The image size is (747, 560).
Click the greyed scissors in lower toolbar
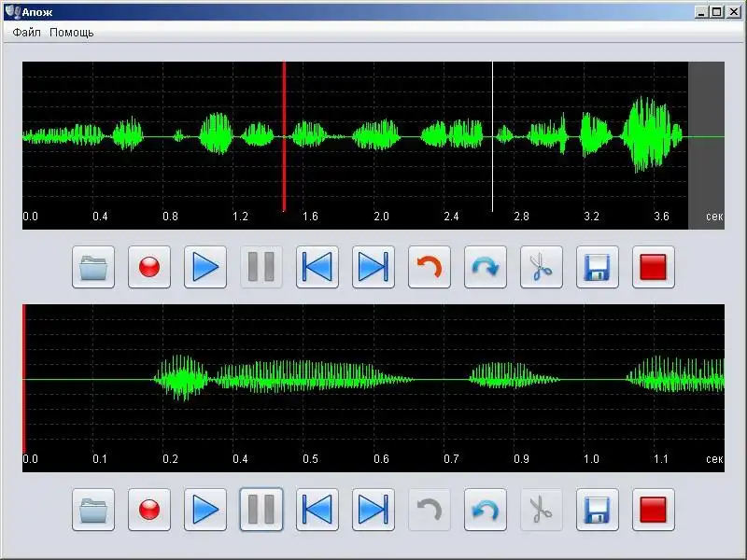542,510
